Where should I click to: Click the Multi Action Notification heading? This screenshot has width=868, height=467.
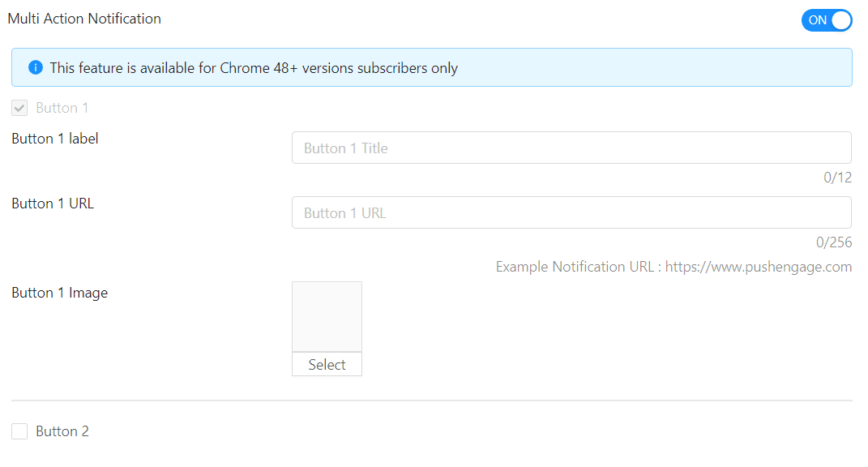84,19
